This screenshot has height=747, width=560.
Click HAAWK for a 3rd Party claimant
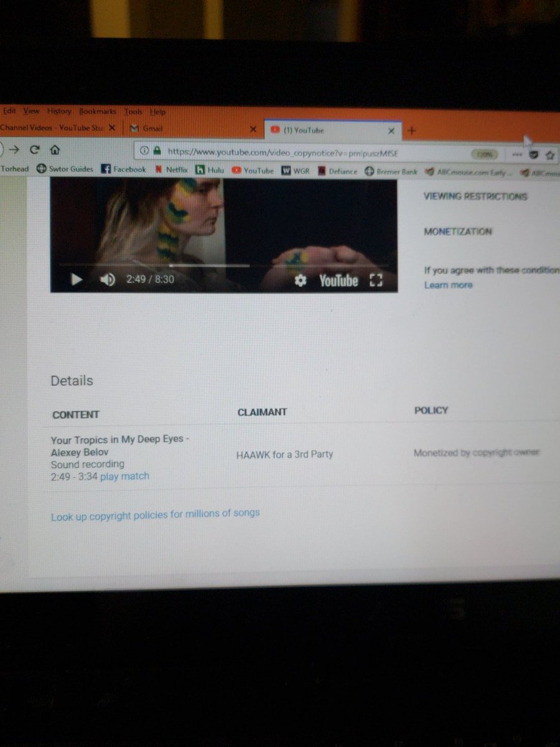point(284,454)
